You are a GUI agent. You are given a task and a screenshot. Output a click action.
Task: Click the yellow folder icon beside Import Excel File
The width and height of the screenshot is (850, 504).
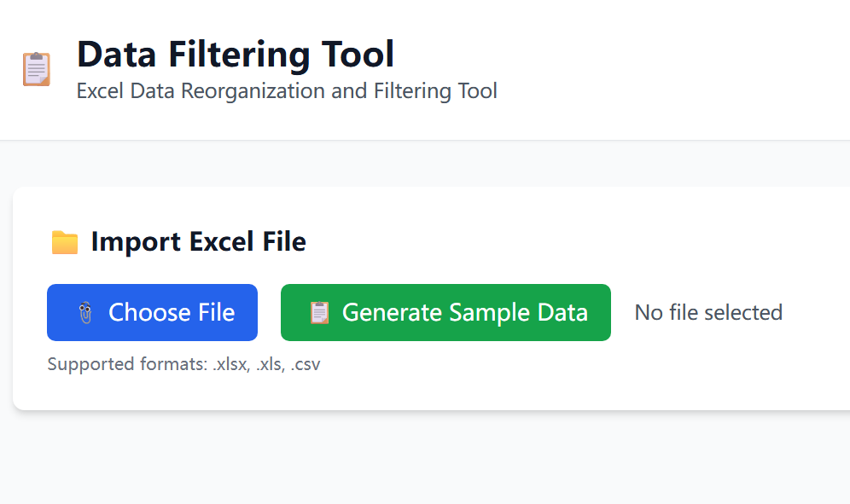coord(65,243)
